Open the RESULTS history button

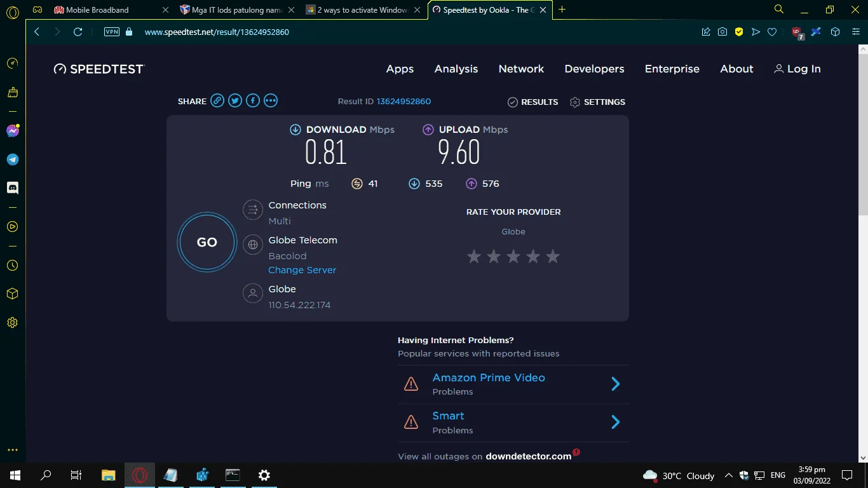pos(532,102)
